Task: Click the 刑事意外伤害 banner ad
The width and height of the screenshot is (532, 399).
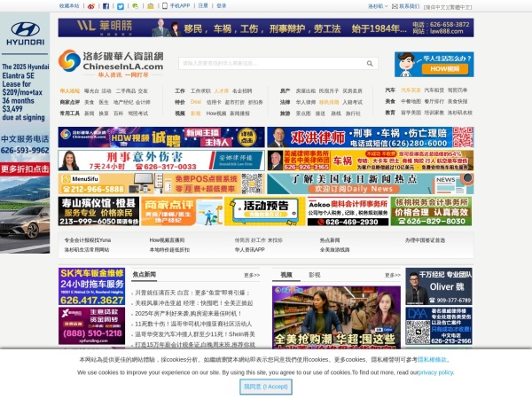Action: (x=161, y=160)
